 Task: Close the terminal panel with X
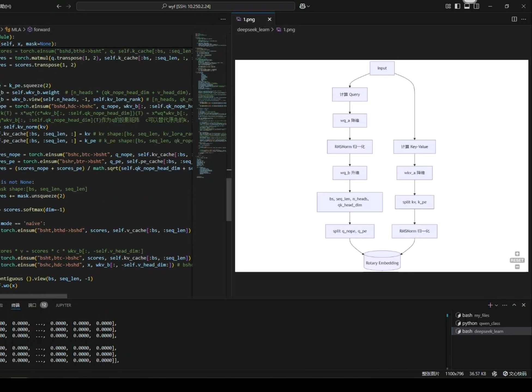(524, 305)
